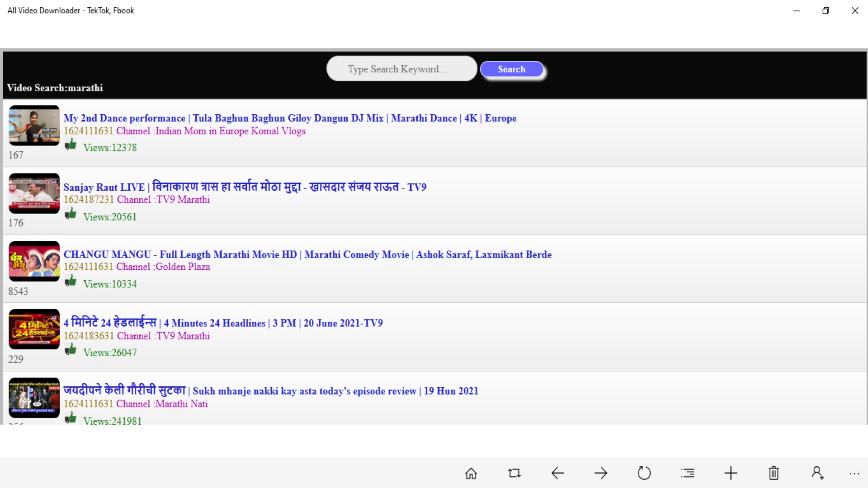Navigate back using the back arrow

coord(557,473)
